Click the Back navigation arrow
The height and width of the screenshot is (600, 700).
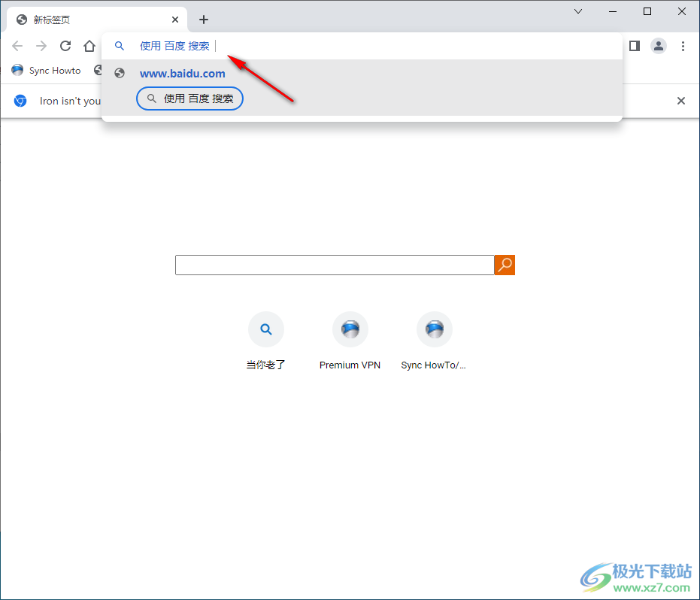tap(17, 46)
